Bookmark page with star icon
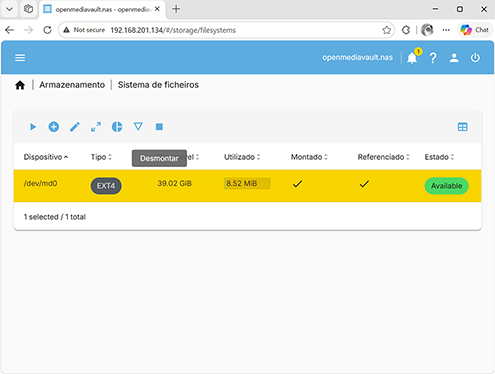The height and width of the screenshot is (374, 495). click(x=387, y=30)
